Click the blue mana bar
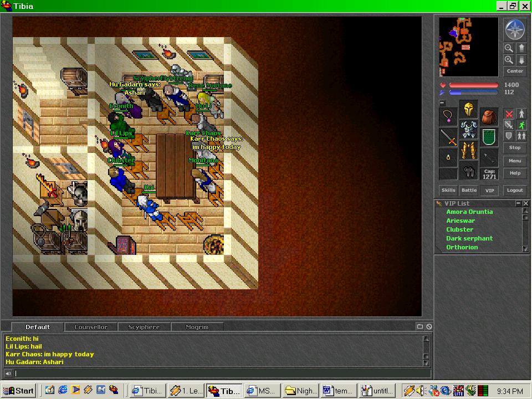 click(474, 93)
